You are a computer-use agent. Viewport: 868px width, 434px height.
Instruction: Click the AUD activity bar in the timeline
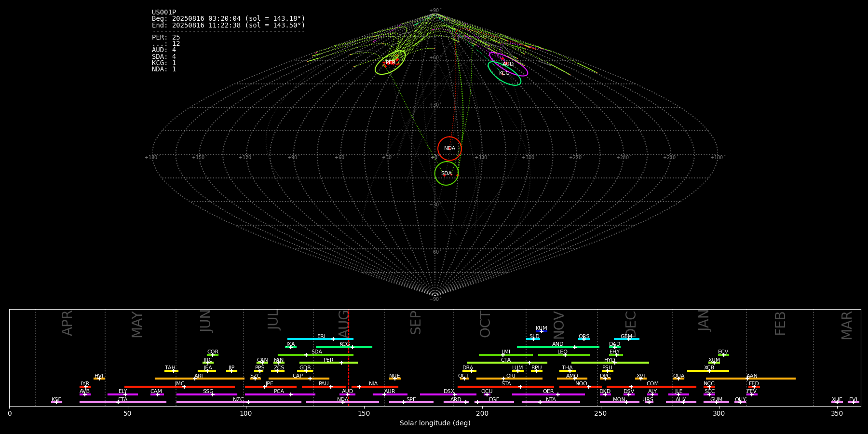[347, 394]
